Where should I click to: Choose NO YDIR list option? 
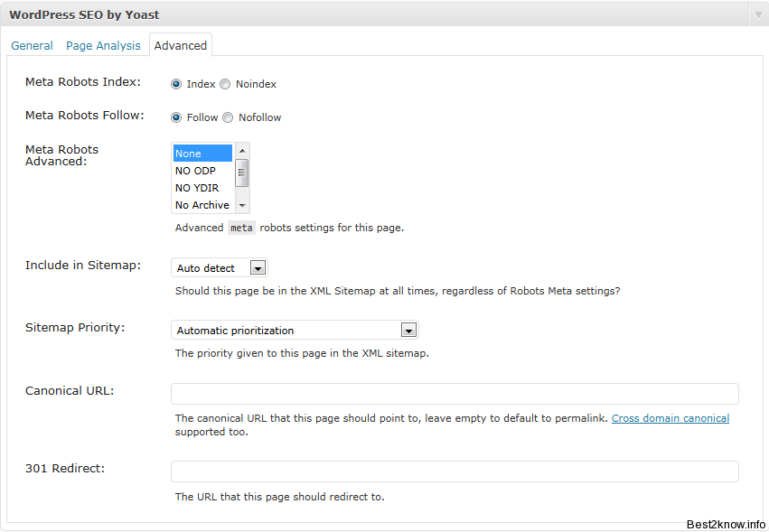(x=202, y=188)
